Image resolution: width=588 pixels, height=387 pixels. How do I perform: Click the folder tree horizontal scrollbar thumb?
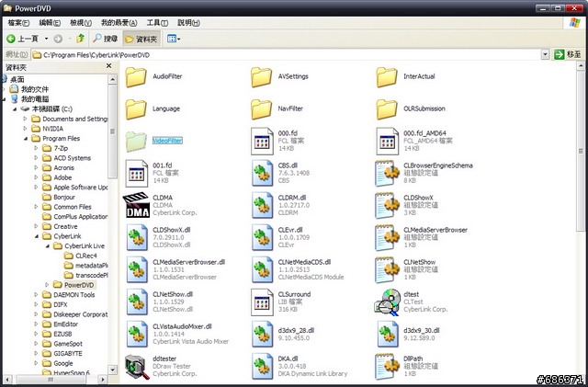point(51,380)
